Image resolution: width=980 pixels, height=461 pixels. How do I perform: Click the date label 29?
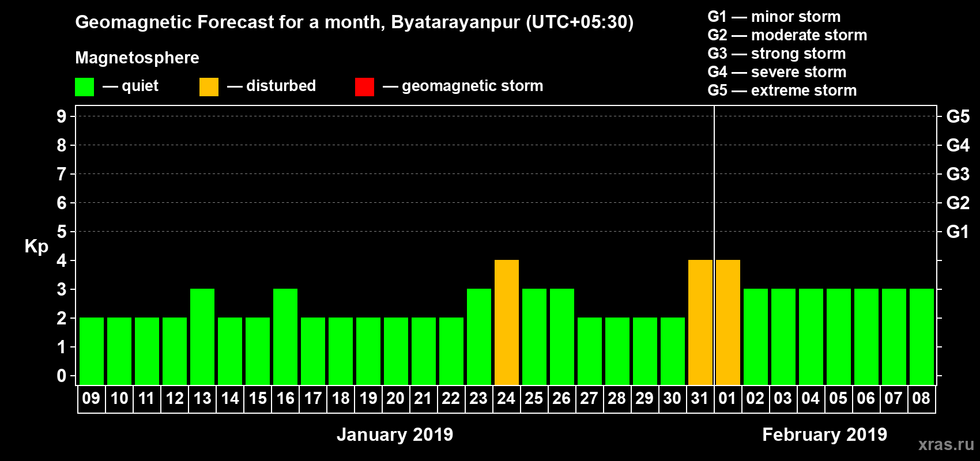[x=644, y=398]
